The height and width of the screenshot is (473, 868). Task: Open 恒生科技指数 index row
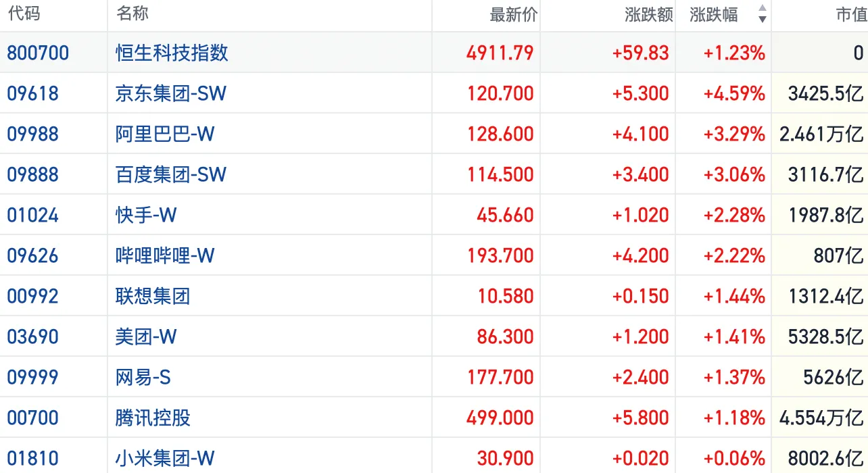point(172,53)
